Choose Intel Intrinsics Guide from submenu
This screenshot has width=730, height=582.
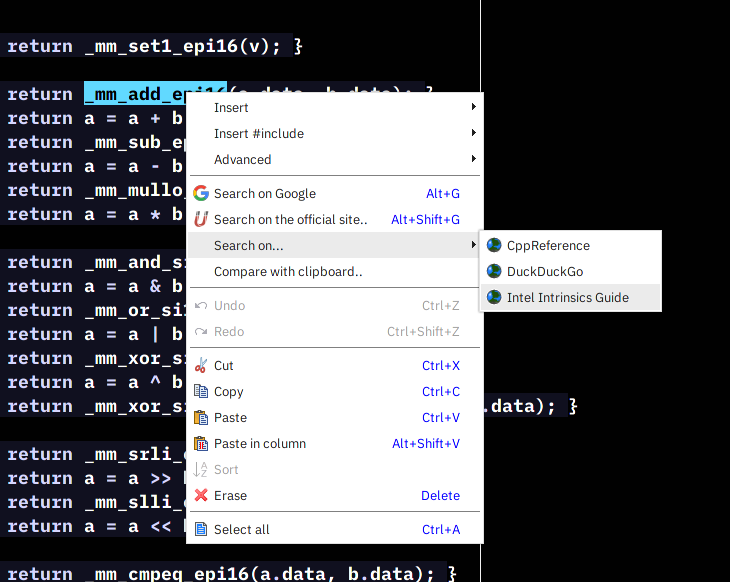[567, 298]
